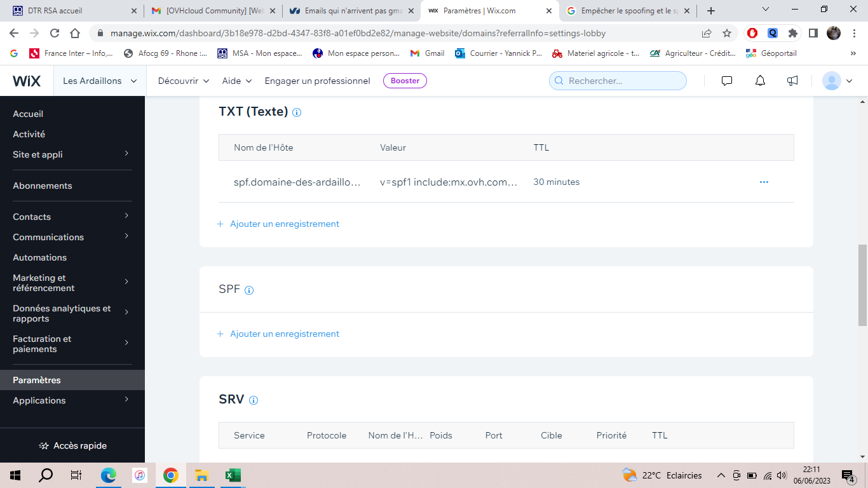Expand the Découvrir menu
Image resolution: width=868 pixels, height=488 pixels.
coord(184,81)
